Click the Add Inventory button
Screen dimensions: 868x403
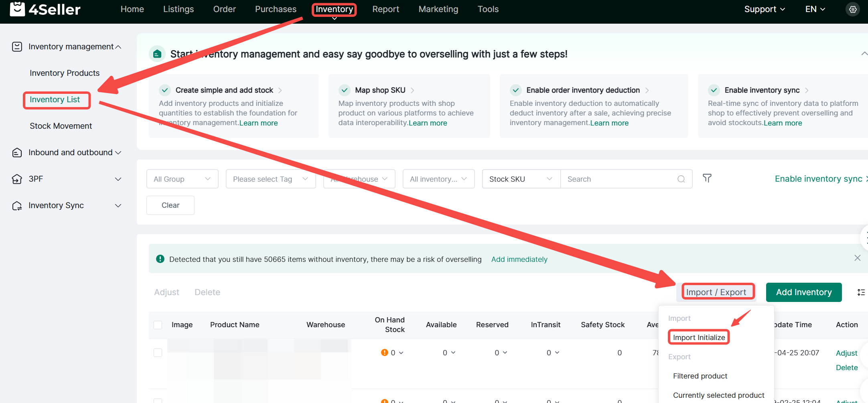[803, 292]
